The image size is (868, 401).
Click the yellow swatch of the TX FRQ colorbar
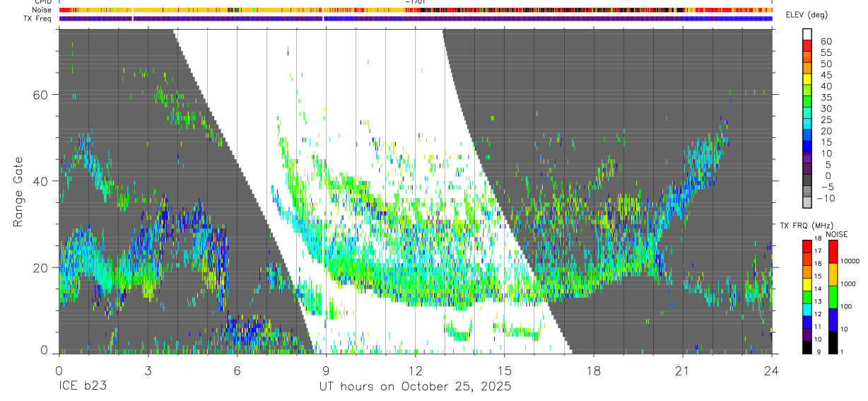point(807,284)
